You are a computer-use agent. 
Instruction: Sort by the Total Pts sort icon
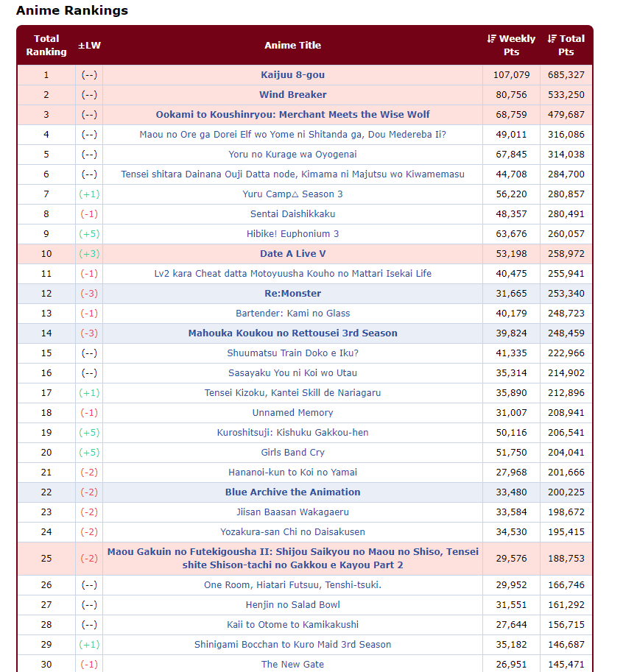pos(552,39)
